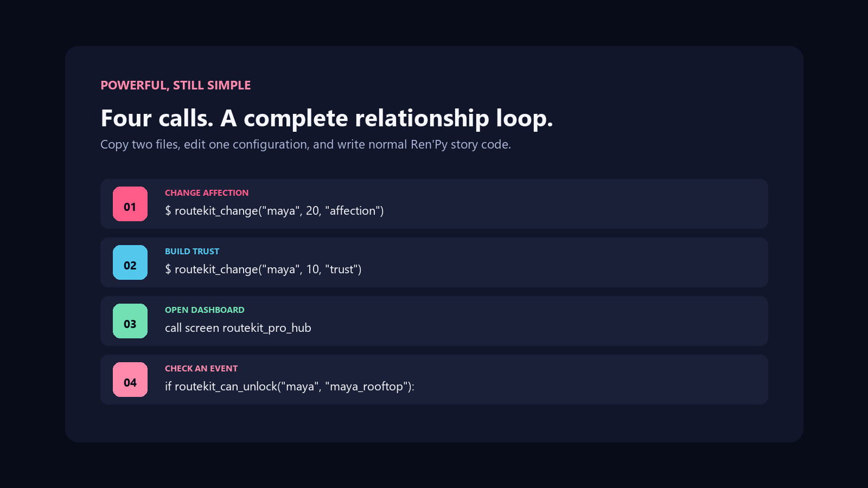Click the routekit_change trust code line
Image resolution: width=868 pixels, height=488 pixels.
click(x=263, y=269)
